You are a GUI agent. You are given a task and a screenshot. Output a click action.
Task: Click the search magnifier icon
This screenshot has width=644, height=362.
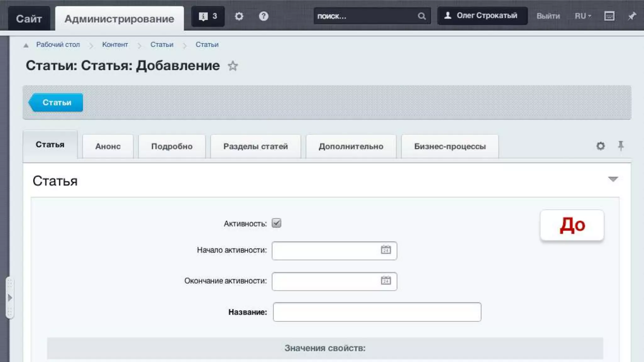(x=422, y=16)
